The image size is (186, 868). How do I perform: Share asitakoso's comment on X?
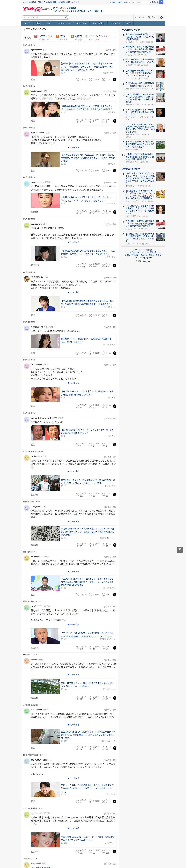tap(115, 121)
